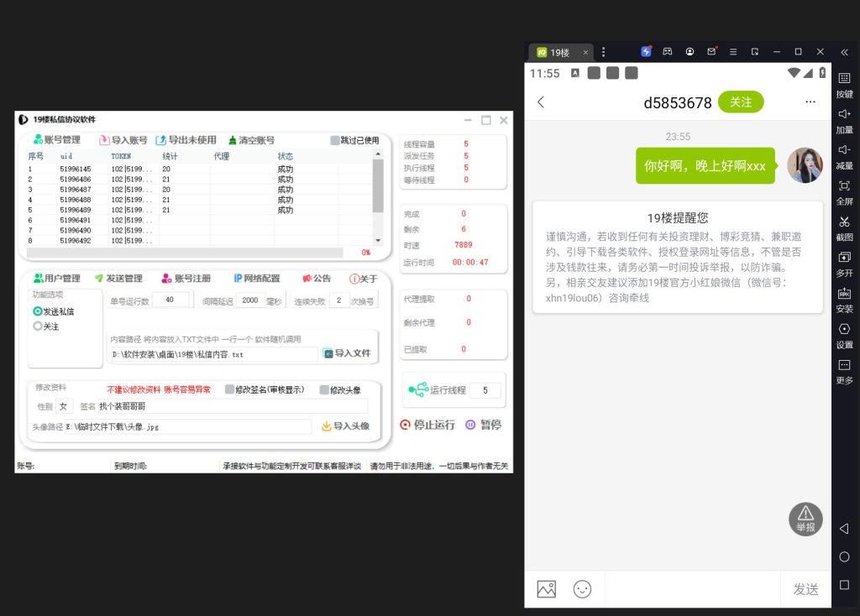860x616 pixels.
Task: Open the 账号注册 tab
Action: 186,279
